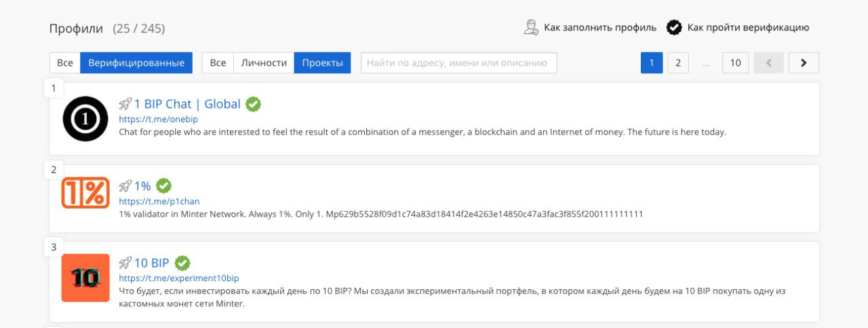This screenshot has width=868, height=328.
Task: Click the 10 BIP orange avatar
Action: click(x=85, y=278)
